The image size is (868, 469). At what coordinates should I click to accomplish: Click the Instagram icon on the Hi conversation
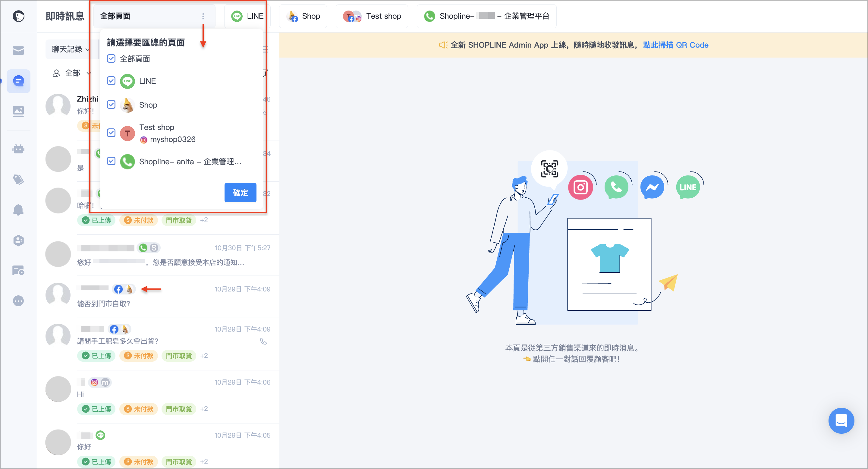click(x=94, y=382)
